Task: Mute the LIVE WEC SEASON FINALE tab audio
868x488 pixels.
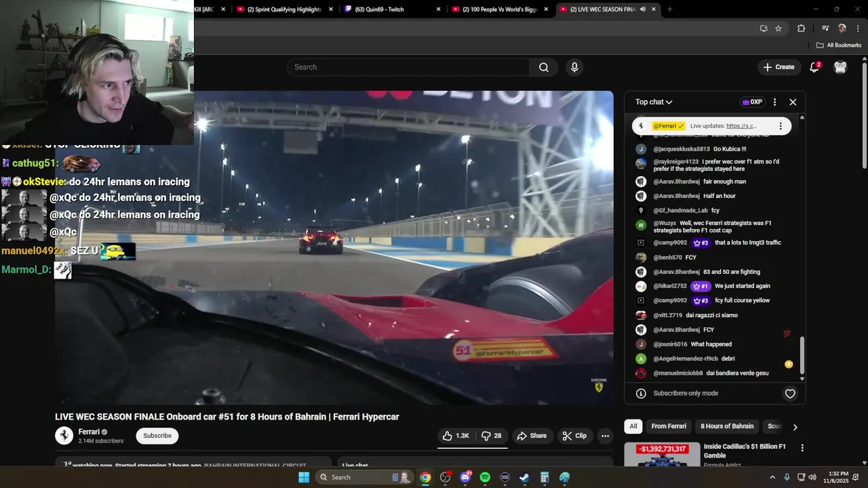Action: (642, 9)
